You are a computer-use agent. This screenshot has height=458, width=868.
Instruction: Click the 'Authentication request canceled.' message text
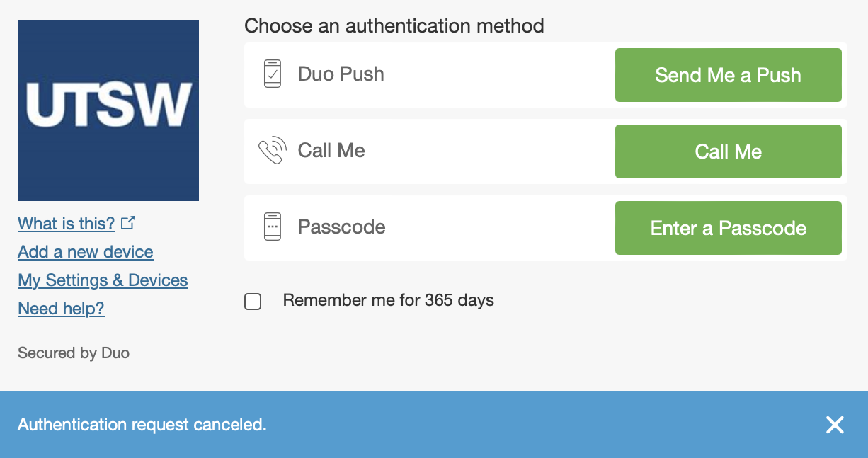pos(142,425)
